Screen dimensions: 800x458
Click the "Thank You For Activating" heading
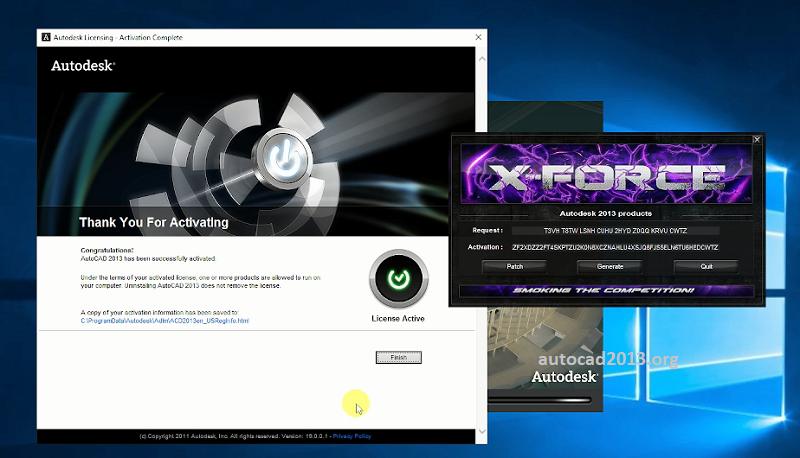(154, 222)
